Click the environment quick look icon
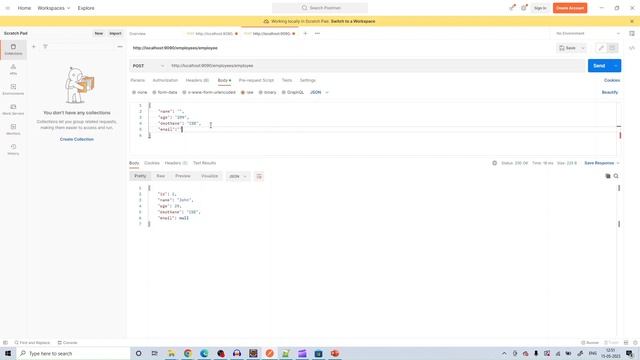The height and width of the screenshot is (360, 640). pyautogui.click(x=632, y=33)
